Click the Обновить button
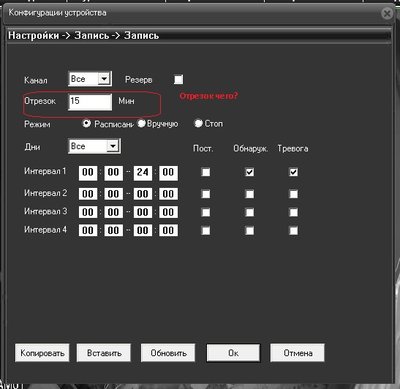The image size is (400, 389). click(x=168, y=353)
